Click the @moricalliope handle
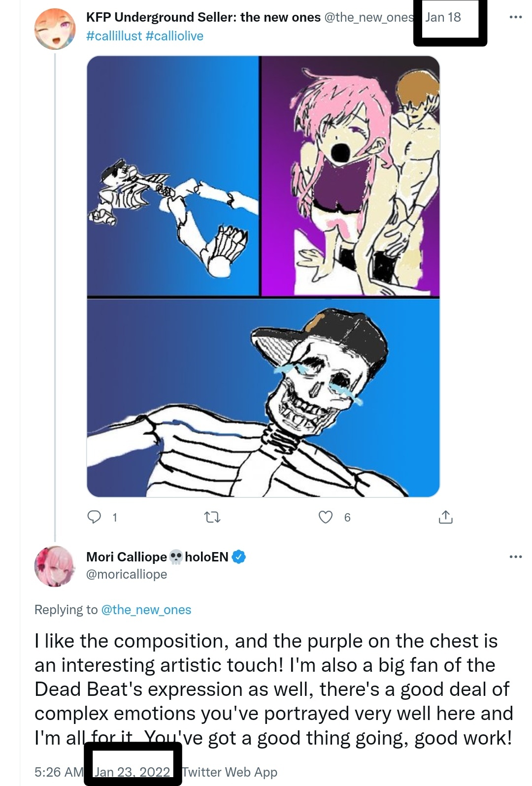Image resolution: width=532 pixels, height=786 pixels. [x=127, y=574]
